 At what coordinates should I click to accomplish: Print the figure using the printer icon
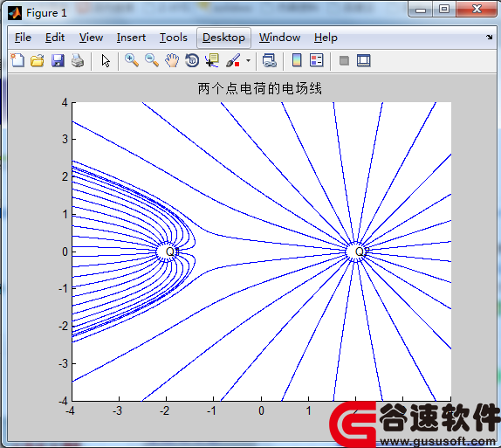[78, 60]
